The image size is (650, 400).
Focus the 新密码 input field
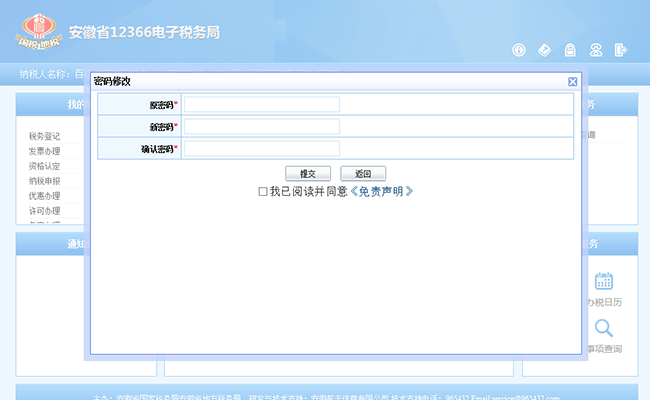(262, 127)
